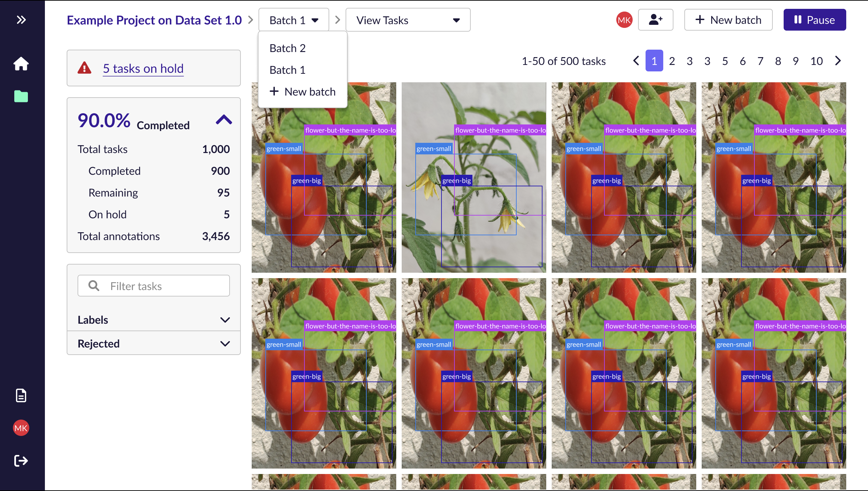The height and width of the screenshot is (491, 868).
Task: Click the logout icon at sidebar bottom
Action: (x=21, y=461)
